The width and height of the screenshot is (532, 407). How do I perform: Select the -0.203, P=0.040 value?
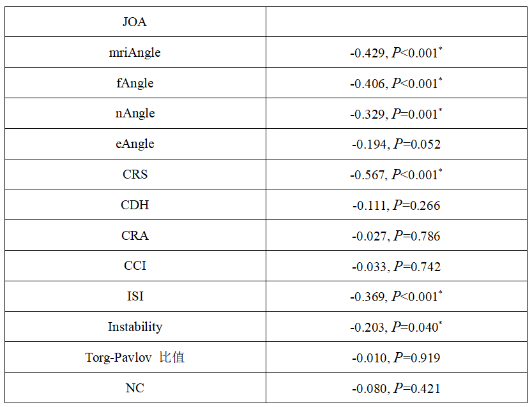point(396,327)
